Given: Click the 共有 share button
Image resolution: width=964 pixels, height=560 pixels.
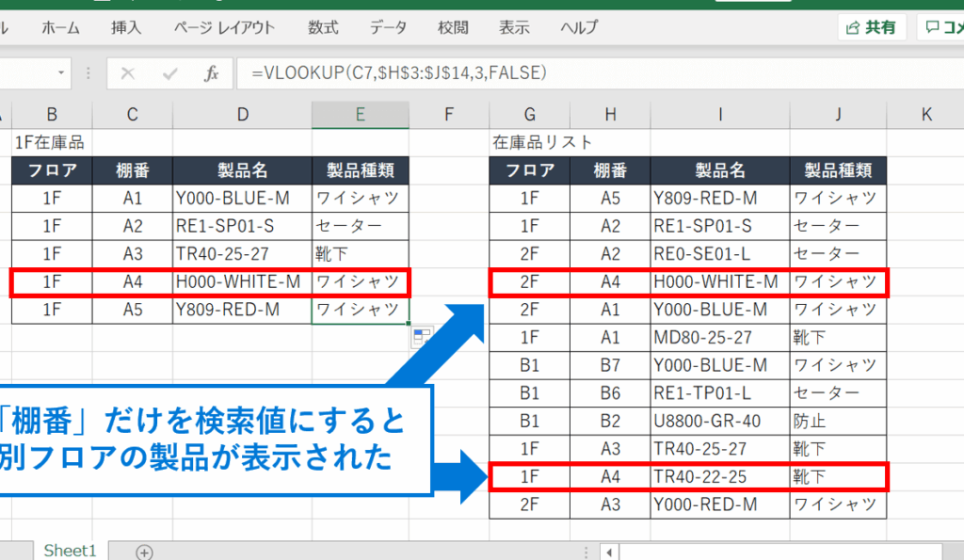Looking at the screenshot, I should [x=871, y=27].
